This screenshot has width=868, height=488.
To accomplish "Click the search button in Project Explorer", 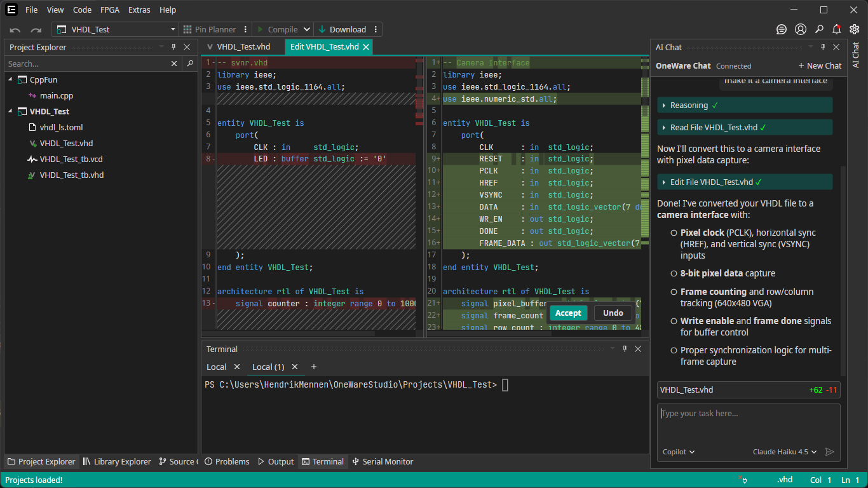I will [189, 64].
